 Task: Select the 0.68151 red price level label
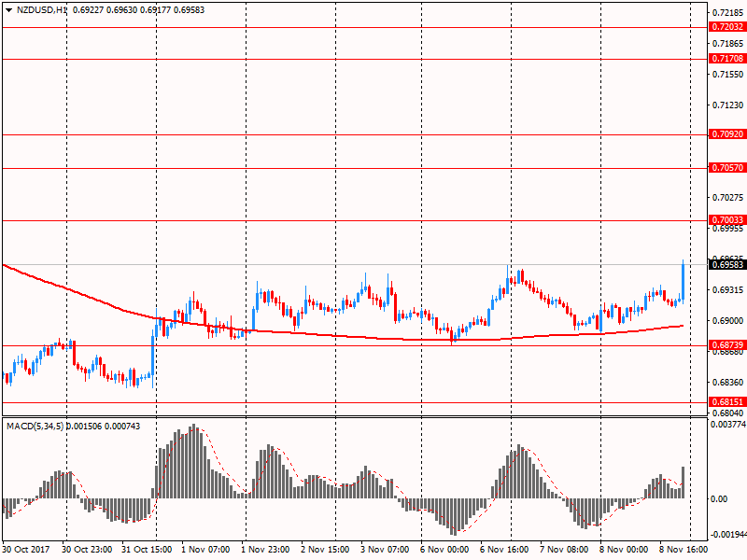[727, 402]
